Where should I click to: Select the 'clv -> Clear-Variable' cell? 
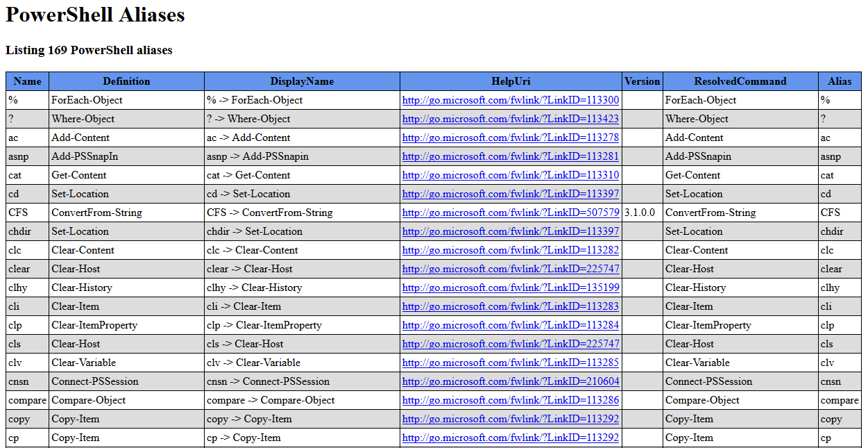click(302, 363)
